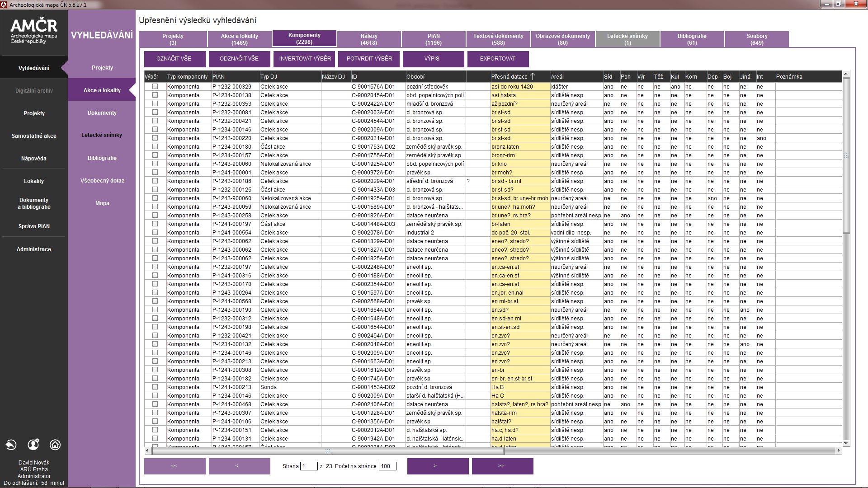
Task: Open Dokumenty a bibliografie in sidebar
Action: click(34, 203)
